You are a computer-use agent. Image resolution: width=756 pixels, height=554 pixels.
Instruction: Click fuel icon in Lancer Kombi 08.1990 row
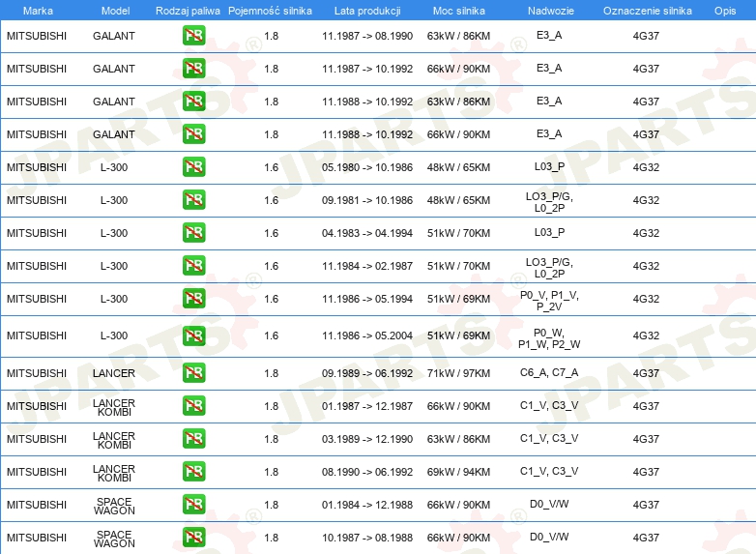coord(193,471)
